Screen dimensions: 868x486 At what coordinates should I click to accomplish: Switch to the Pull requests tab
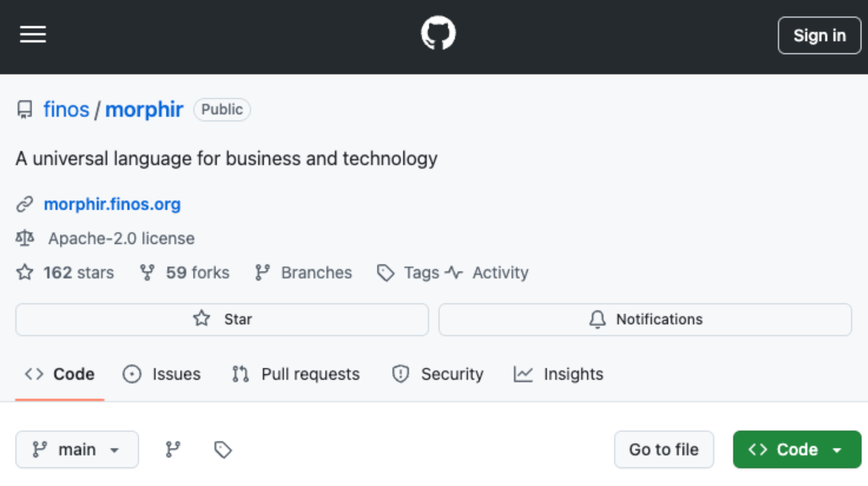pyautogui.click(x=296, y=374)
